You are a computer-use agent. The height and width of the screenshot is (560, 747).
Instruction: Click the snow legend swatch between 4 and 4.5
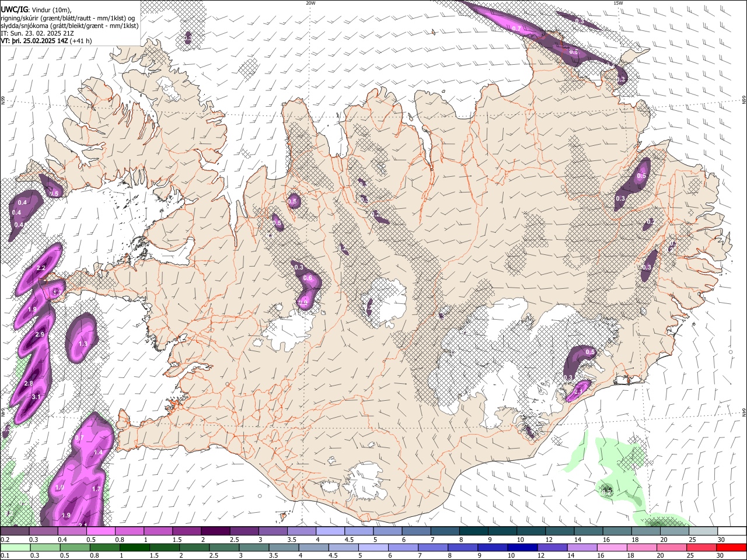pos(330,531)
